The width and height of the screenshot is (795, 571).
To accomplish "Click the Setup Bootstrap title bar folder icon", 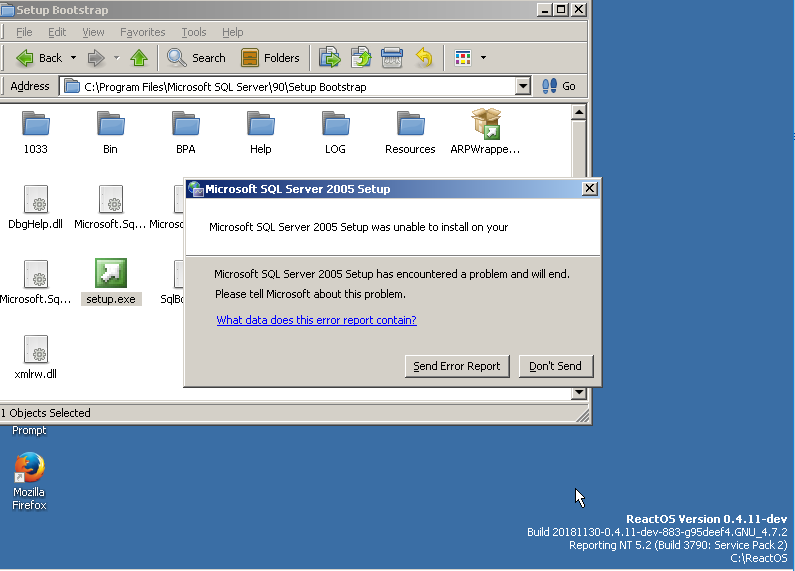I will point(7,10).
